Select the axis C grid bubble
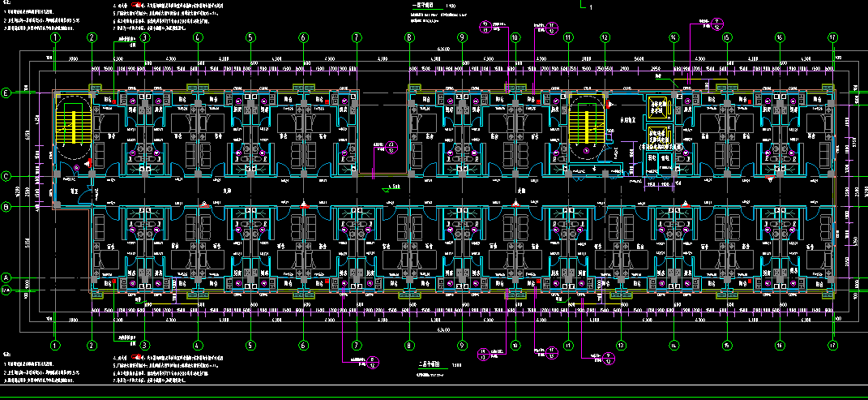Image resolution: width=868 pixels, height=400 pixels. click(x=6, y=176)
